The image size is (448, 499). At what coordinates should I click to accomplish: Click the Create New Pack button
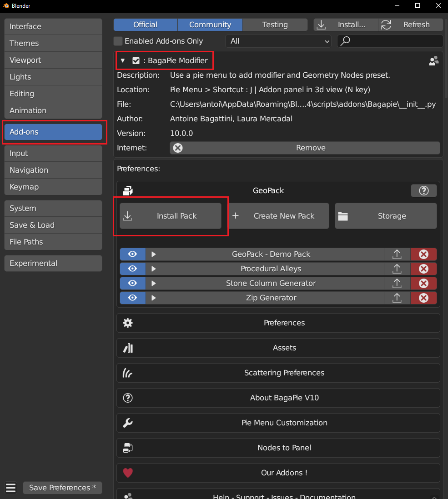pyautogui.click(x=278, y=216)
